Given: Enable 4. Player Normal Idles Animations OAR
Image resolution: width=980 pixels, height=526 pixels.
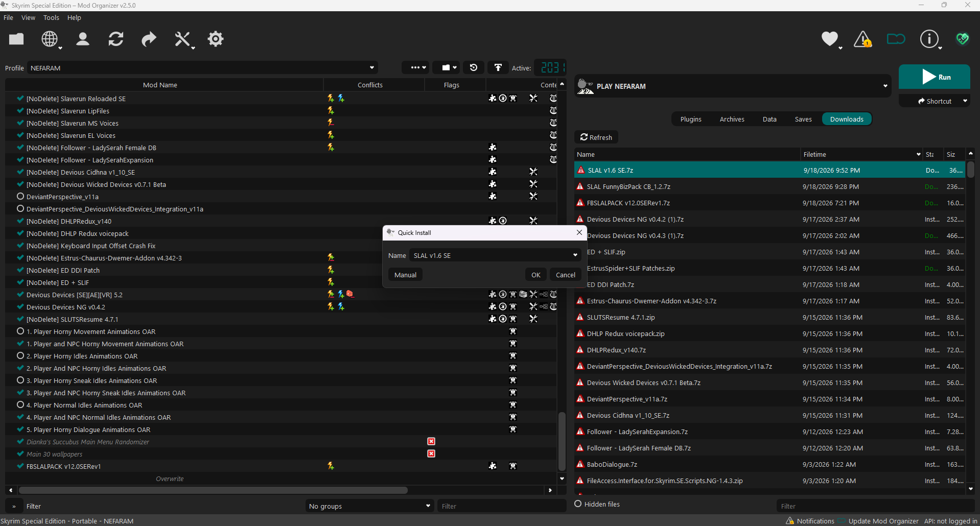Looking at the screenshot, I should [x=20, y=404].
